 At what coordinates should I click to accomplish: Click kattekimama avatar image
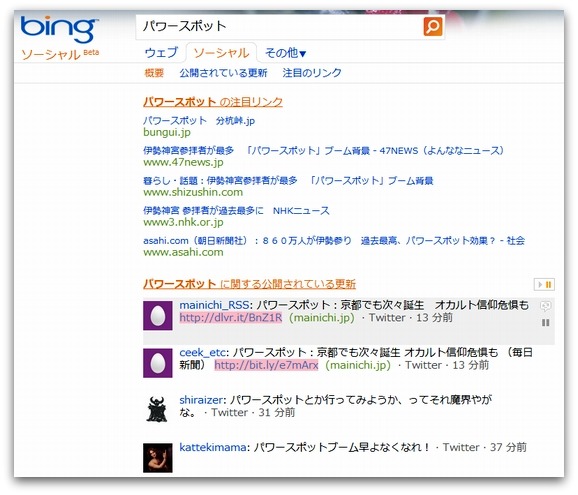[158, 458]
